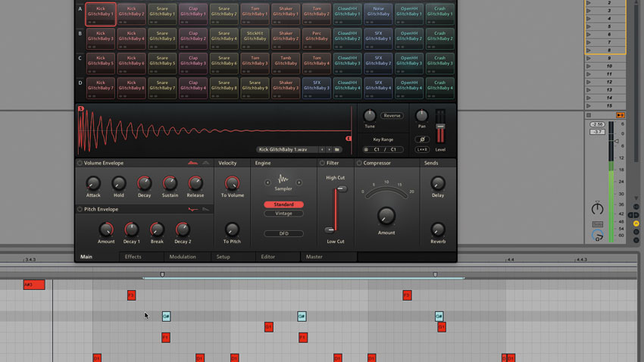This screenshot has height=362, width=644.
Task: Click the Kick GlitchBaby 1.wav name field
Action: click(x=287, y=150)
